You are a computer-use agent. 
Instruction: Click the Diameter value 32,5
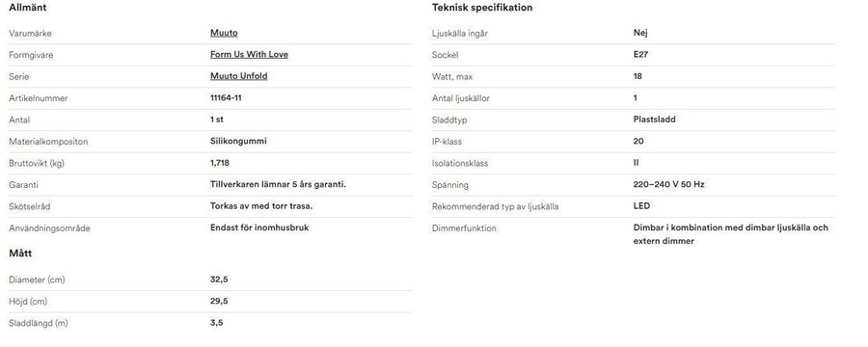[x=219, y=280]
